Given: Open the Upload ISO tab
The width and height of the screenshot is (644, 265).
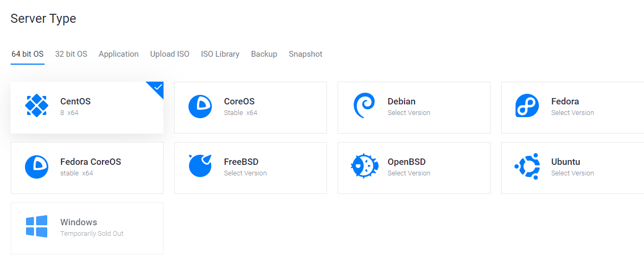Looking at the screenshot, I should pos(170,54).
